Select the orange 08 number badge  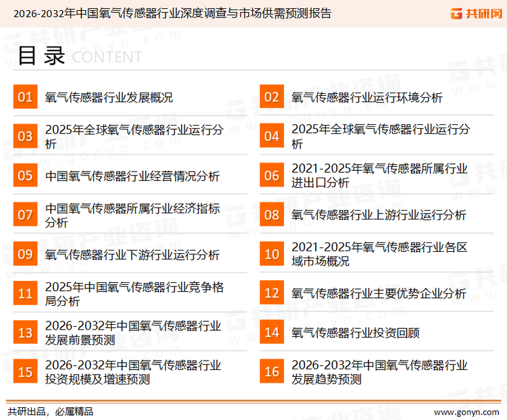tap(272, 215)
